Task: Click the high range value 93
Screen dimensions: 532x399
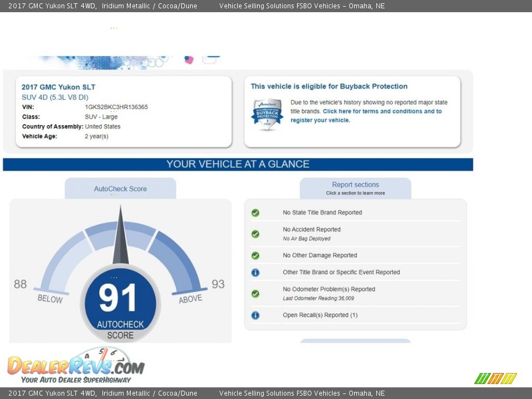Action: click(218, 284)
